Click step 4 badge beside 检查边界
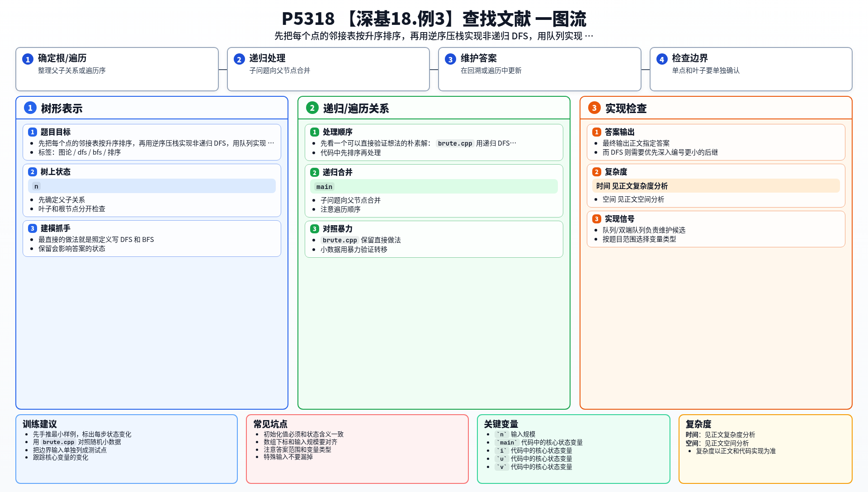The image size is (868, 492). click(662, 59)
